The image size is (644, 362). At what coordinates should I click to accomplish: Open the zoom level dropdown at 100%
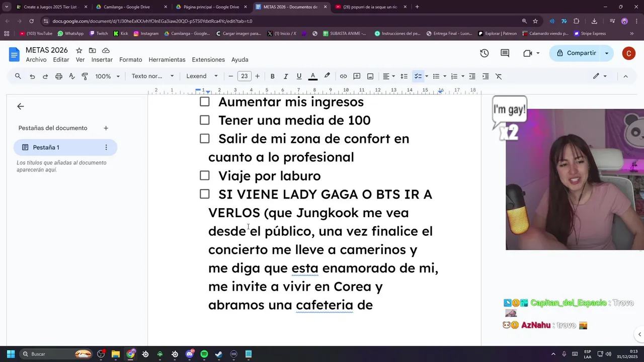click(108, 76)
